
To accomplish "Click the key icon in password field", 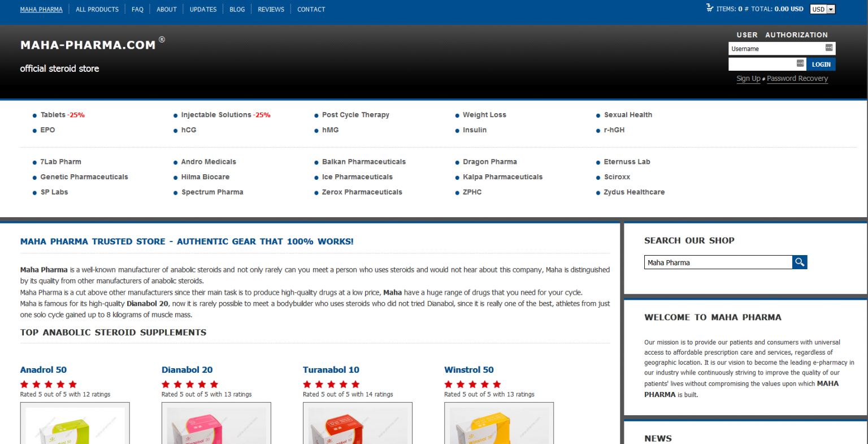I will pos(800,63).
